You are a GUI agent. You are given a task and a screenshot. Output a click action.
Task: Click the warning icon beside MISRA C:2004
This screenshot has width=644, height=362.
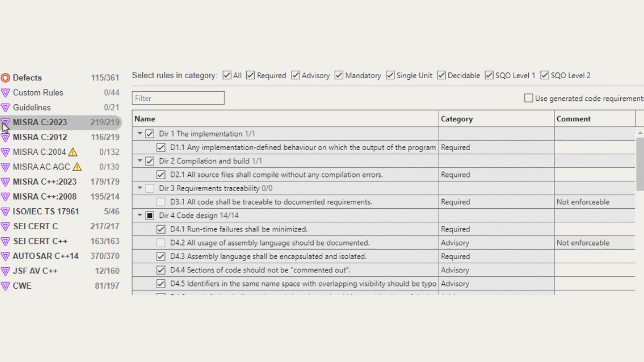(x=73, y=152)
